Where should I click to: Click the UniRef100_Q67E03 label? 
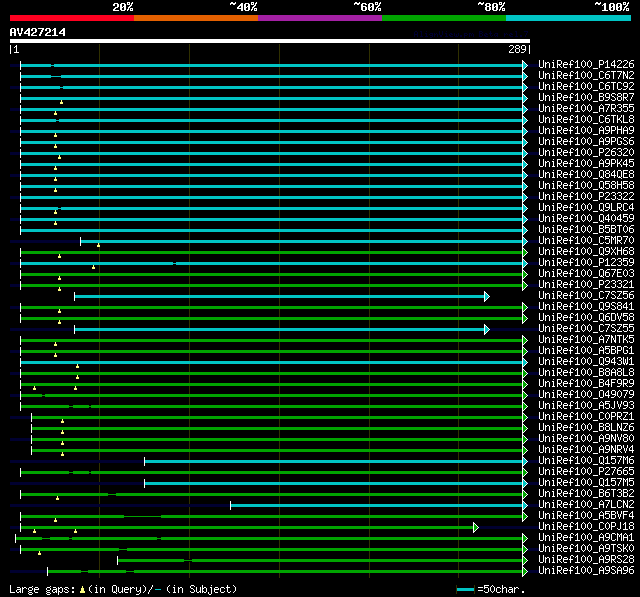point(586,274)
